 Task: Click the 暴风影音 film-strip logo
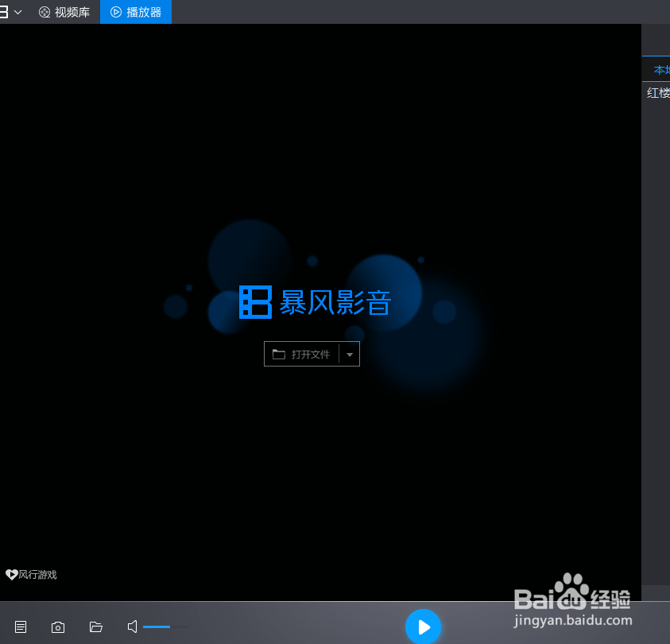coord(256,302)
